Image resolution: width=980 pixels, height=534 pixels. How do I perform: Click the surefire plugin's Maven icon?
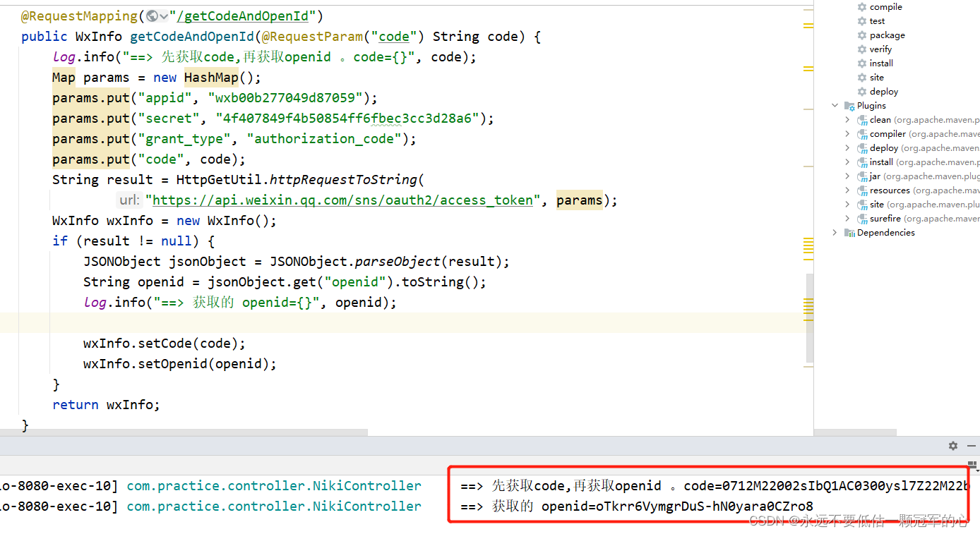862,219
